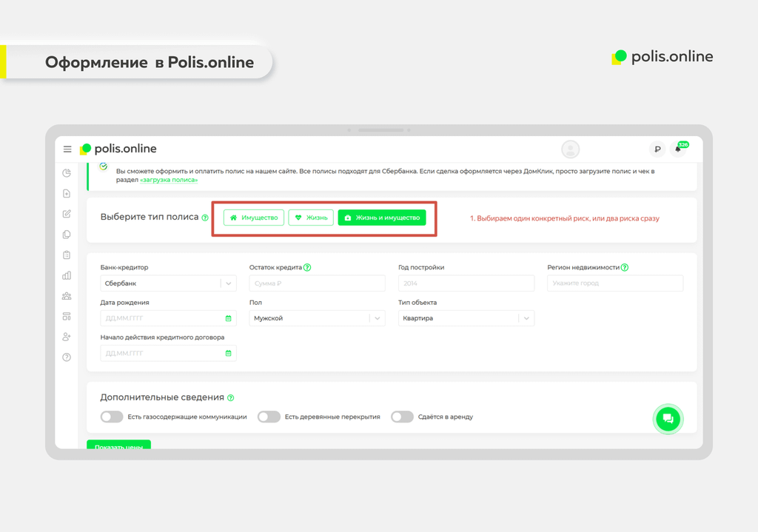Open the hamburger menu next to polis.online

tap(67, 149)
